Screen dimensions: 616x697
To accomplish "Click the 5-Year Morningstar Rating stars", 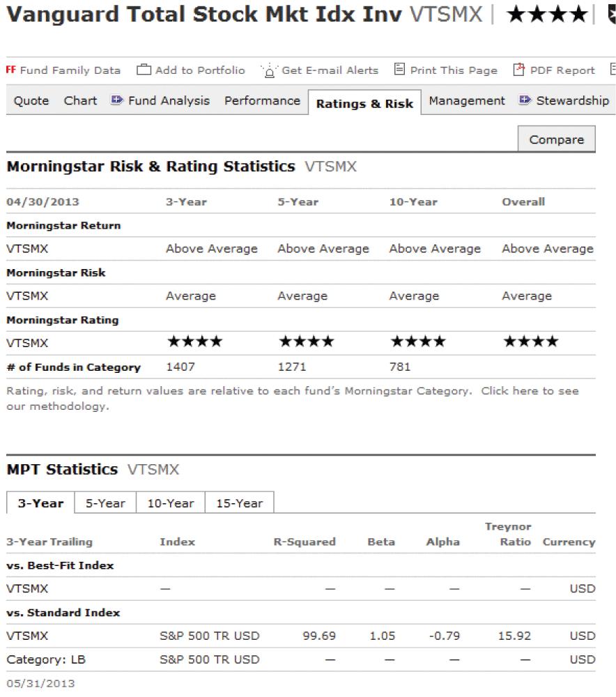I will 306,342.
